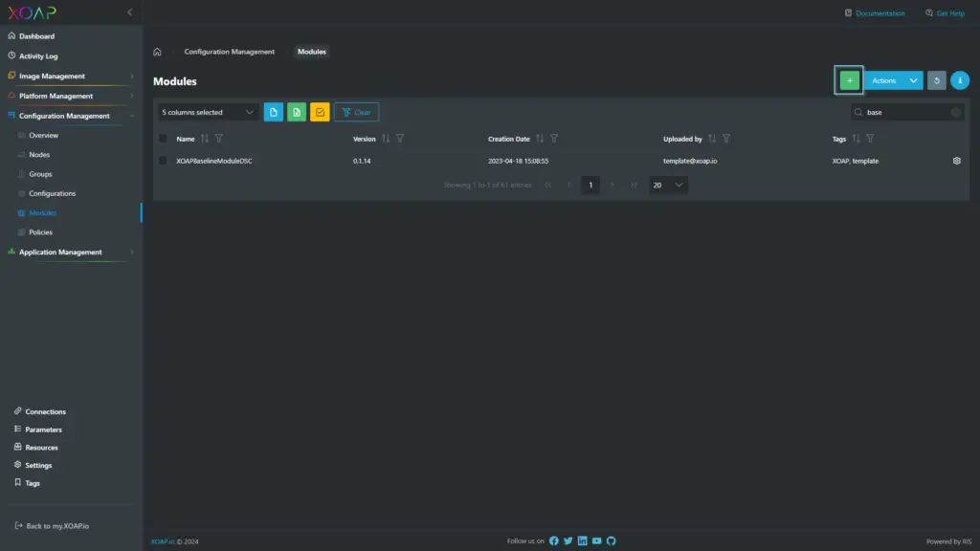Click in the search field containing base
This screenshot has width=980, height=551.
click(x=905, y=113)
